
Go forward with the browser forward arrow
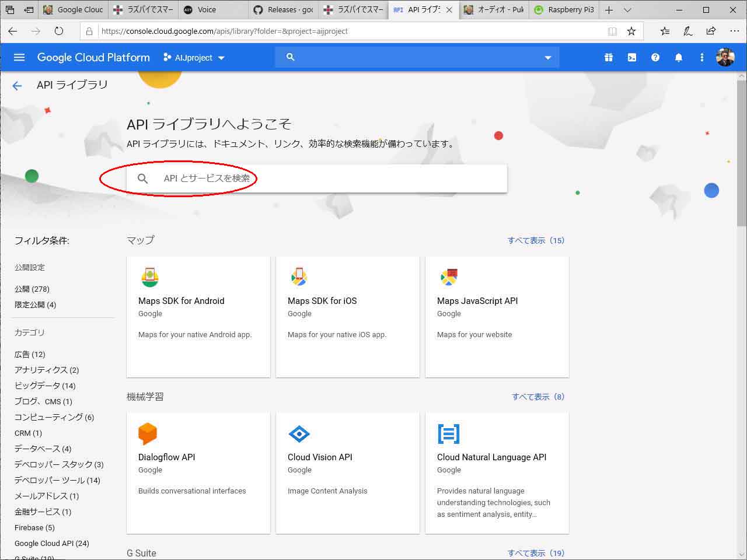tap(36, 31)
